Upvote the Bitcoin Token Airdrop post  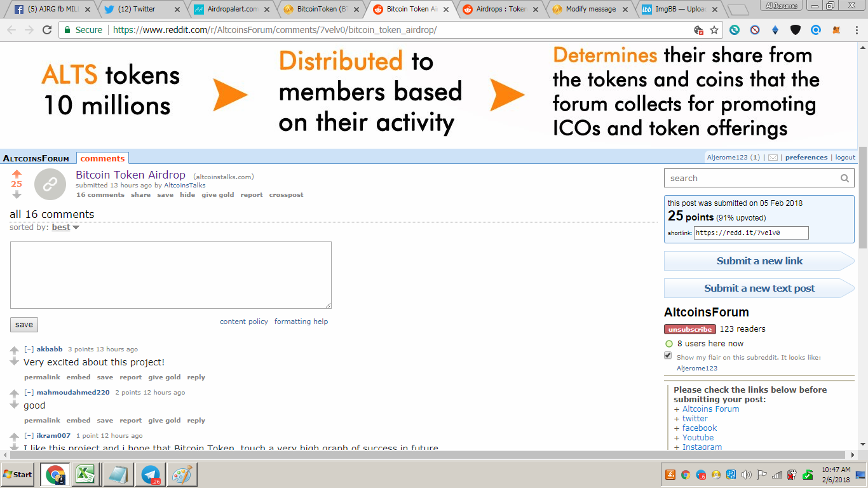(17, 174)
